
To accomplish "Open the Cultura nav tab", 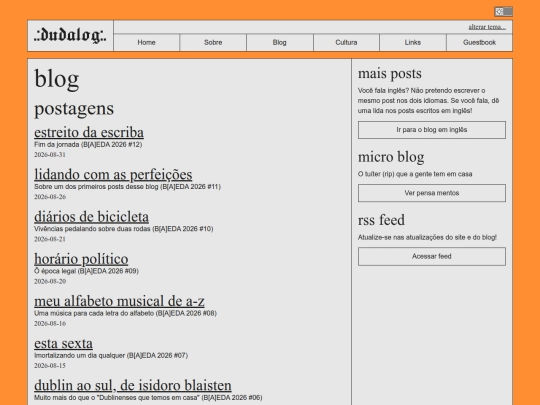I will tap(346, 42).
